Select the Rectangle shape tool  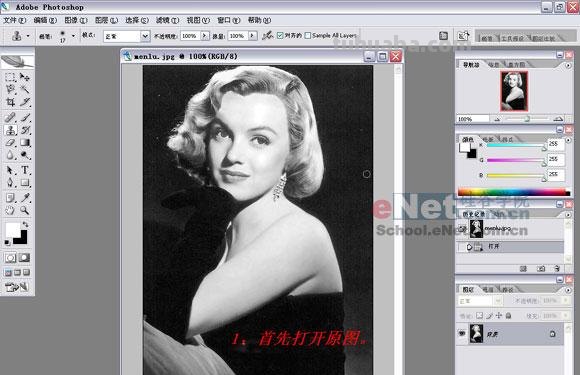coord(25,183)
